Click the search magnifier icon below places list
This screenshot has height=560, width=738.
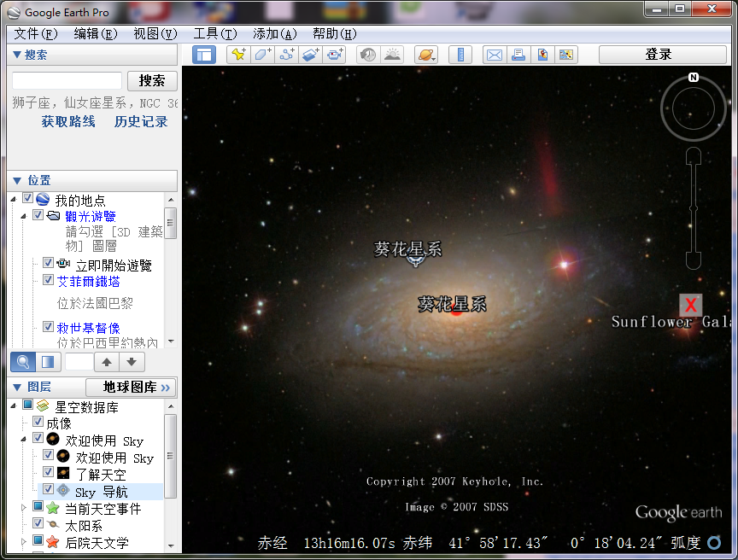click(22, 362)
